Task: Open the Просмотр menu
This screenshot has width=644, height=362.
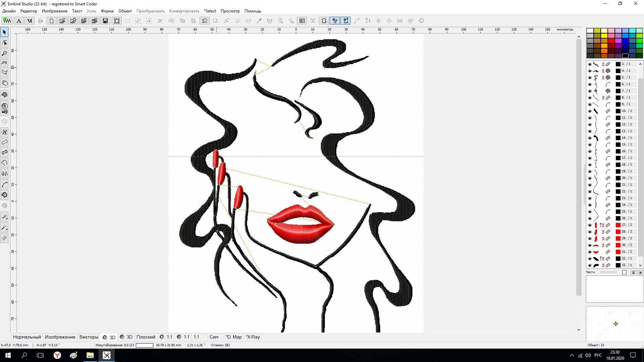Action: point(230,11)
